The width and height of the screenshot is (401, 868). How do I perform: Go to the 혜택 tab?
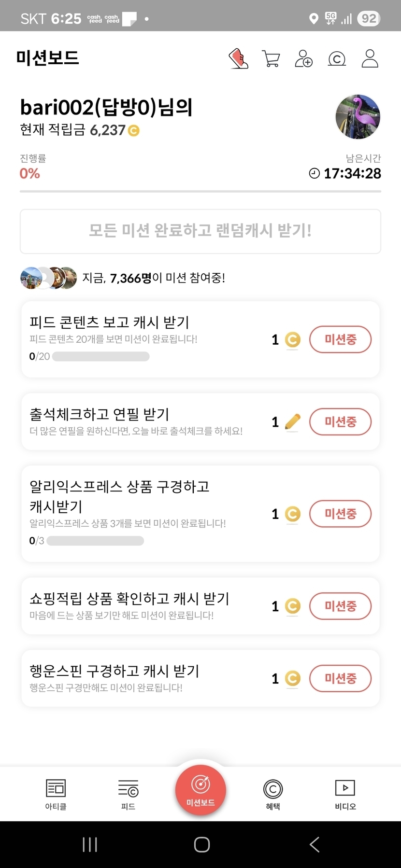click(273, 794)
